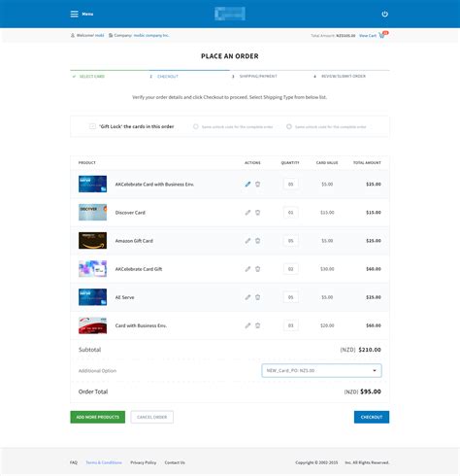Click quantity field for Discover Card

tap(291, 213)
